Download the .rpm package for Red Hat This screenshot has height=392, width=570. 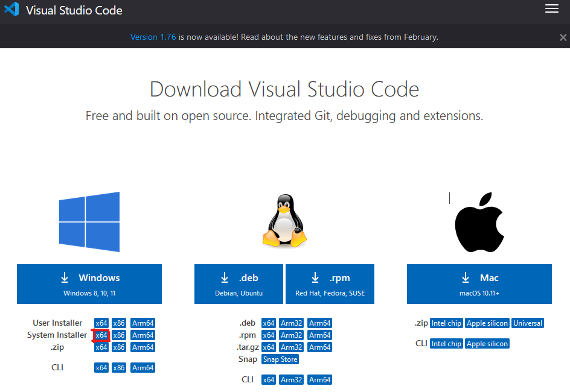tap(330, 283)
